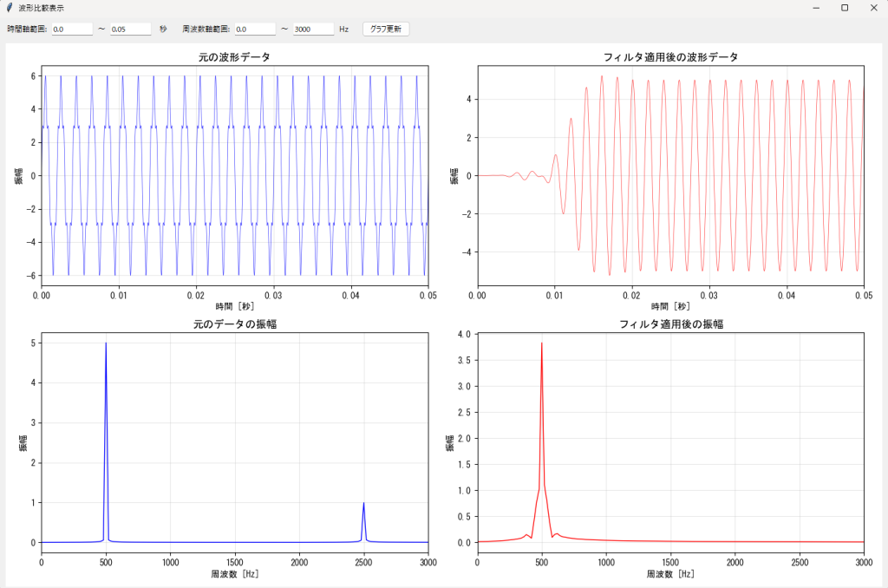
Task: Minimize the 波形比較表示 window
Action: click(816, 8)
